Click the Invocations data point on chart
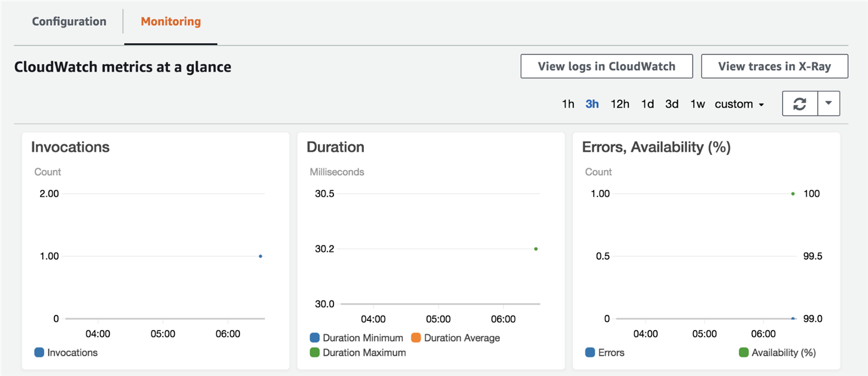 click(260, 256)
